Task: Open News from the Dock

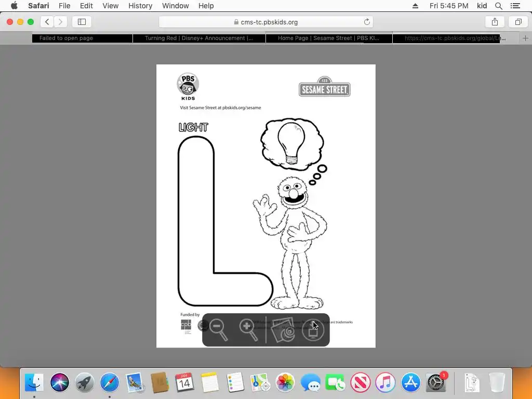Action: (361, 382)
